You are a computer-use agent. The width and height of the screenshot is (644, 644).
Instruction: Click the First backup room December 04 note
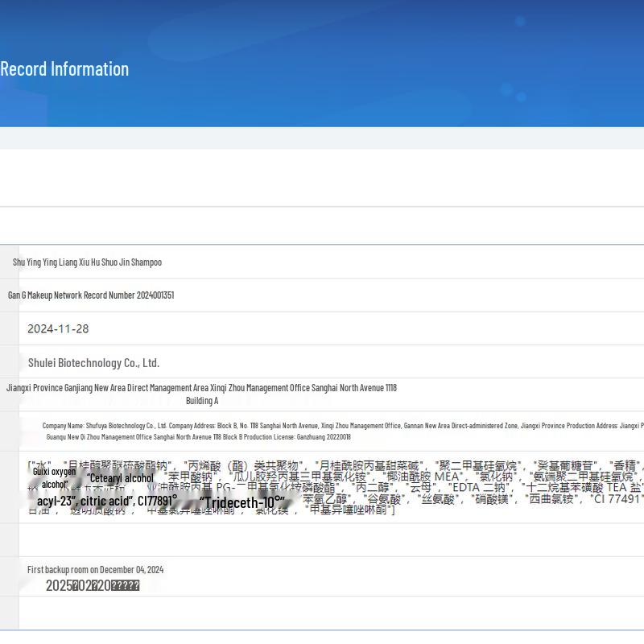click(x=95, y=570)
